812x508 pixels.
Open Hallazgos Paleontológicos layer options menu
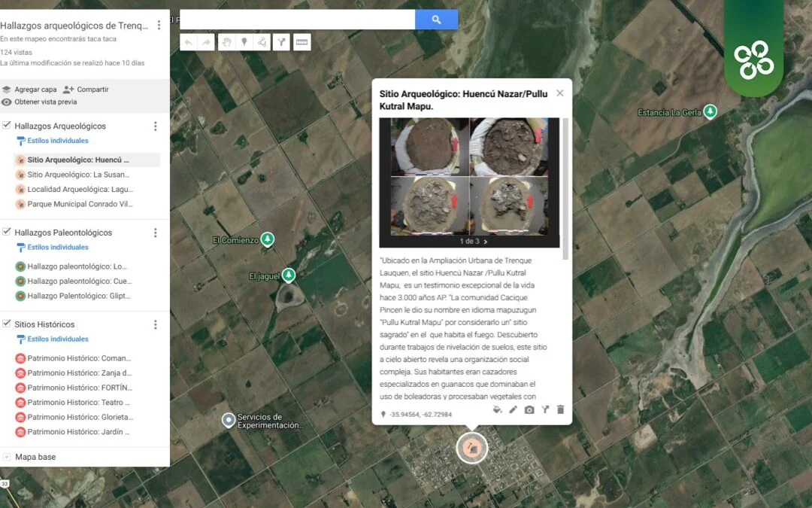point(156,233)
